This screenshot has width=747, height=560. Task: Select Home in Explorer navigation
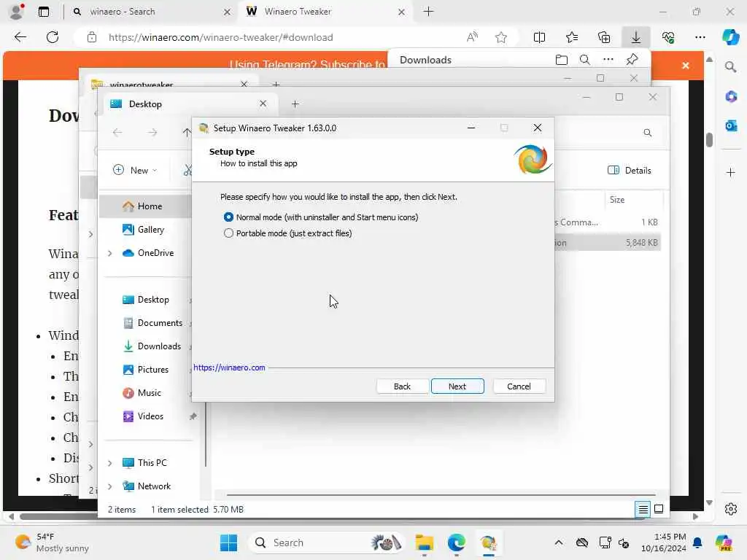tap(146, 206)
